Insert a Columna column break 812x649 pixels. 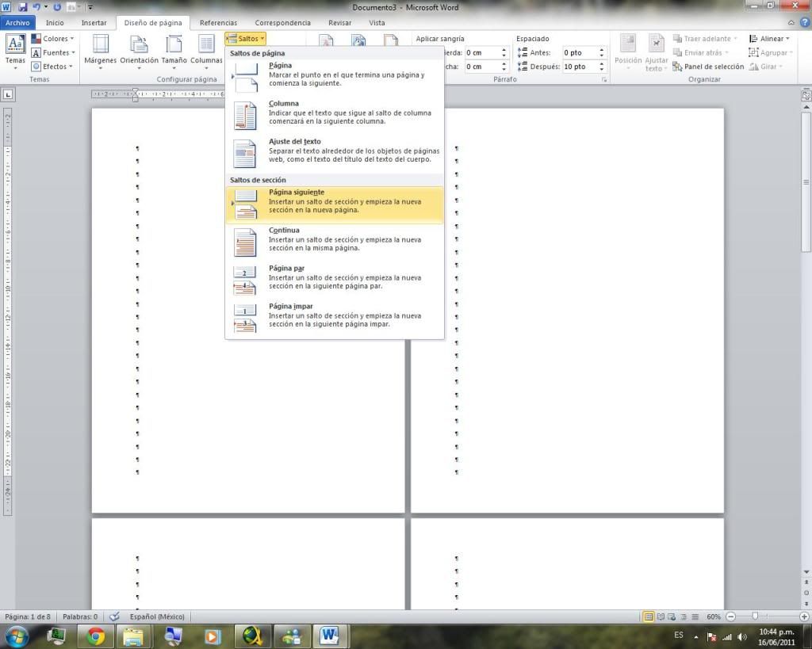click(335, 116)
